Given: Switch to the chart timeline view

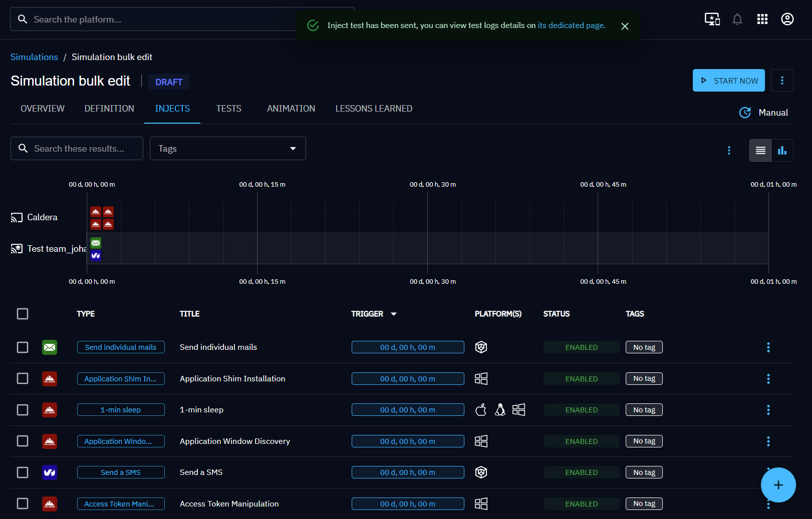Looking at the screenshot, I should coord(782,151).
